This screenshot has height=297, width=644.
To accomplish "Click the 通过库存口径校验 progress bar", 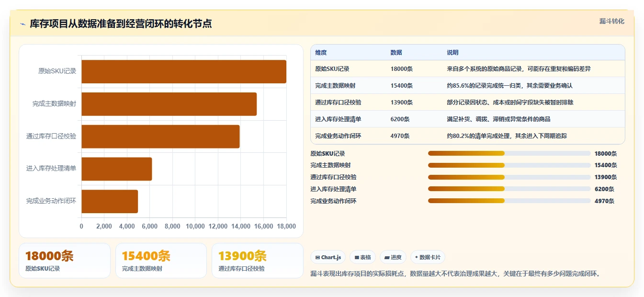I will [x=509, y=177].
